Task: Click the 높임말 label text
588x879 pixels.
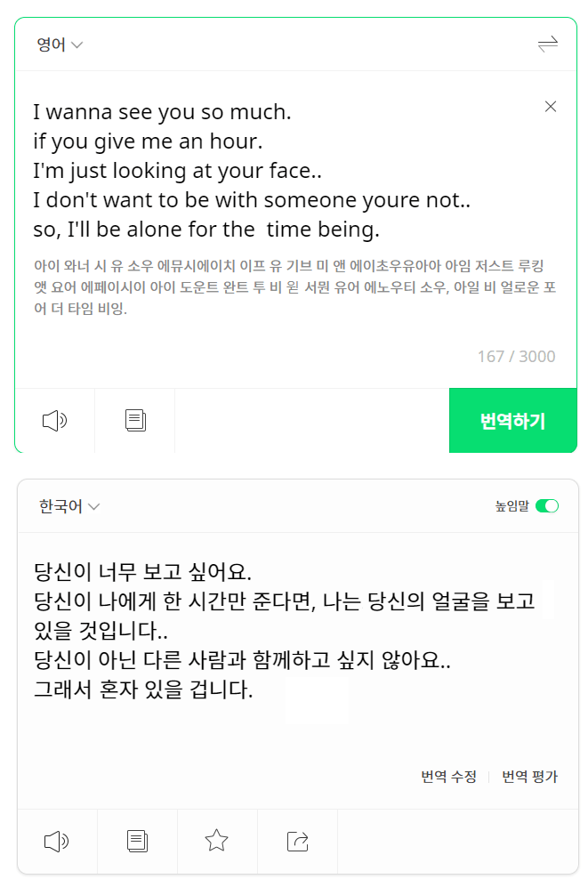Action: 511,506
